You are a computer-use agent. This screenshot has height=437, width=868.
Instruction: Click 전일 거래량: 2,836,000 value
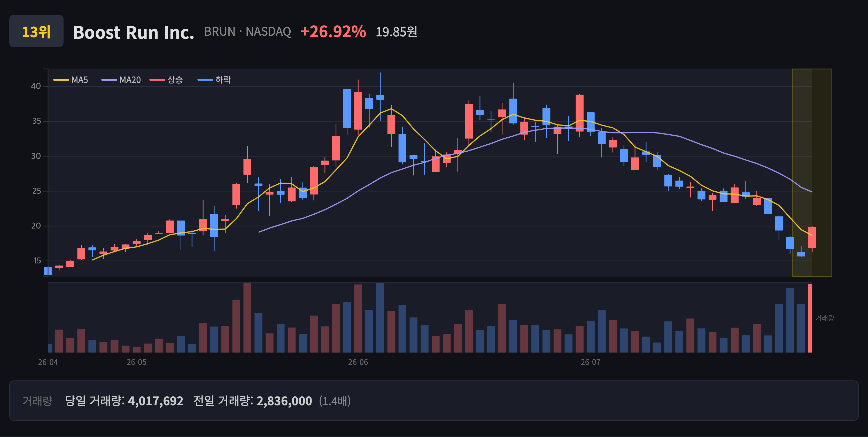[x=253, y=401]
